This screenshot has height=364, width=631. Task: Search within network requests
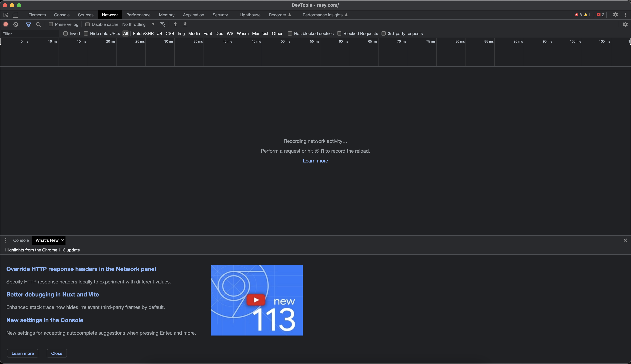click(x=38, y=24)
